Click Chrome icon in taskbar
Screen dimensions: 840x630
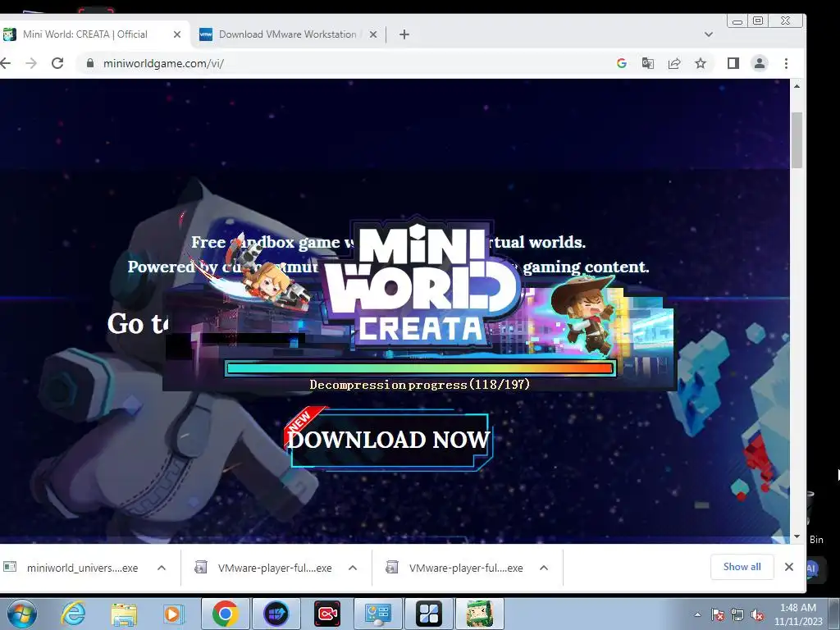click(225, 614)
